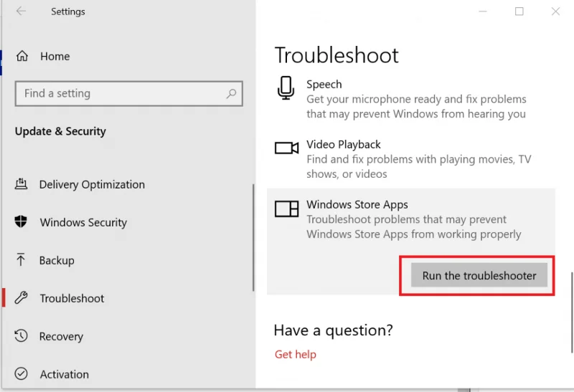Open the Home icon in sidebar
The height and width of the screenshot is (392, 574).
22,56
